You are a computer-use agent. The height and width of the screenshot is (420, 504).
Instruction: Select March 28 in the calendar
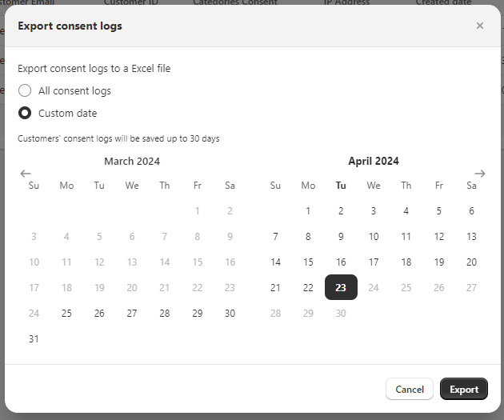tap(165, 314)
